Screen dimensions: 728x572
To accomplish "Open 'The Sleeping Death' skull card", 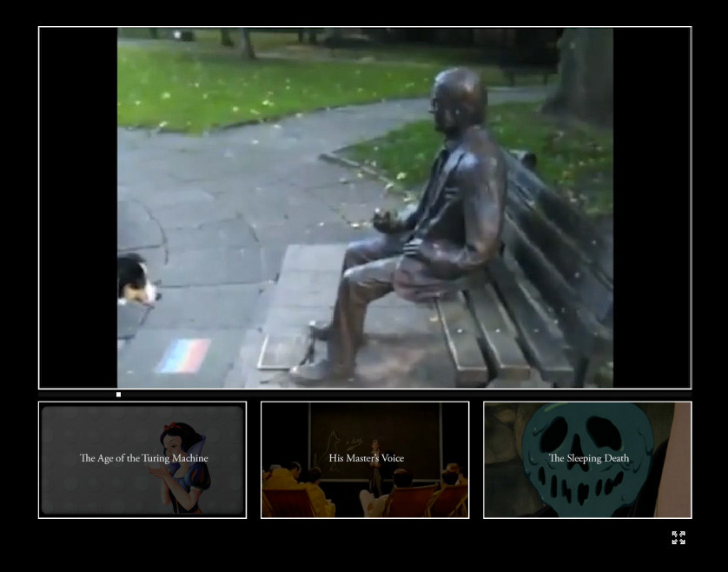I will pyautogui.click(x=587, y=460).
